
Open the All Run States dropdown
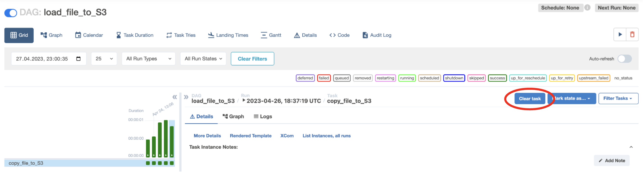(x=203, y=59)
